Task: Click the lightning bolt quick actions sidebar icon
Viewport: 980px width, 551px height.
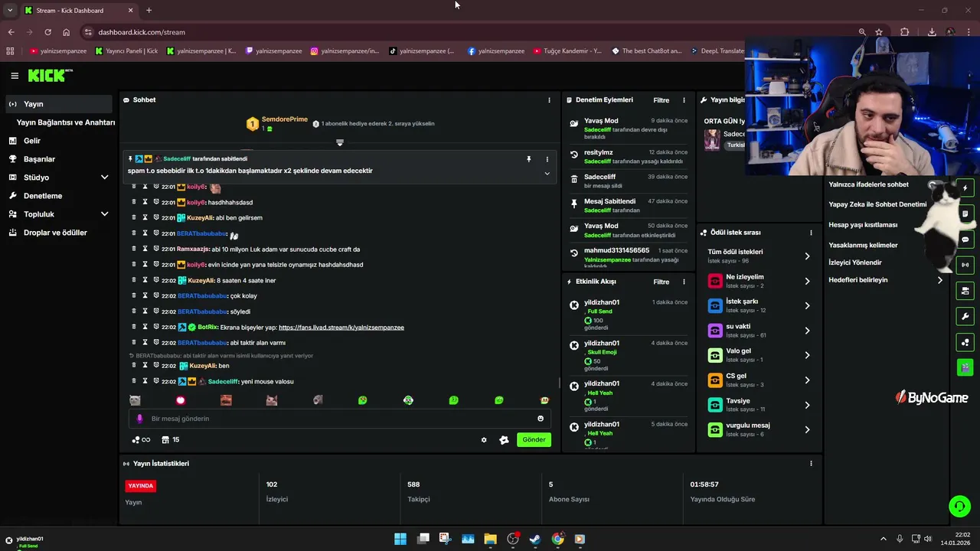Action: [x=965, y=188]
